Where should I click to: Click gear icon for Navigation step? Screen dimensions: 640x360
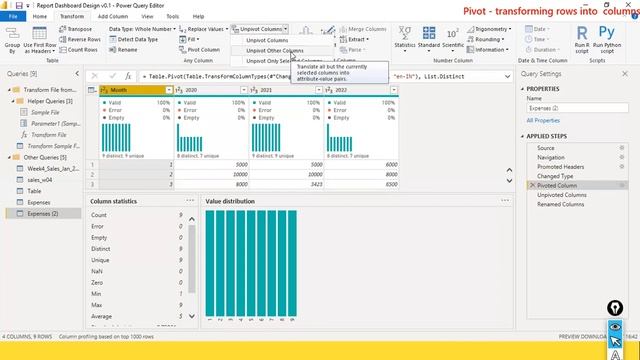coord(622,157)
